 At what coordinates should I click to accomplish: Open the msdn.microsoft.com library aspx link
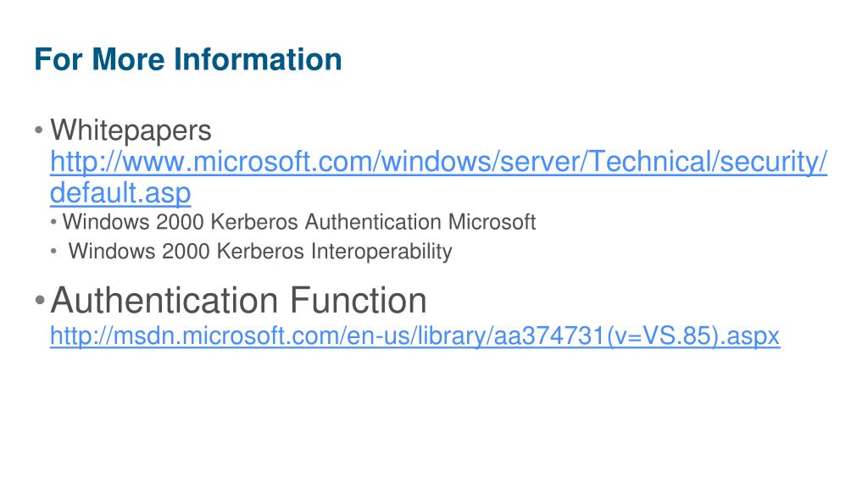415,335
